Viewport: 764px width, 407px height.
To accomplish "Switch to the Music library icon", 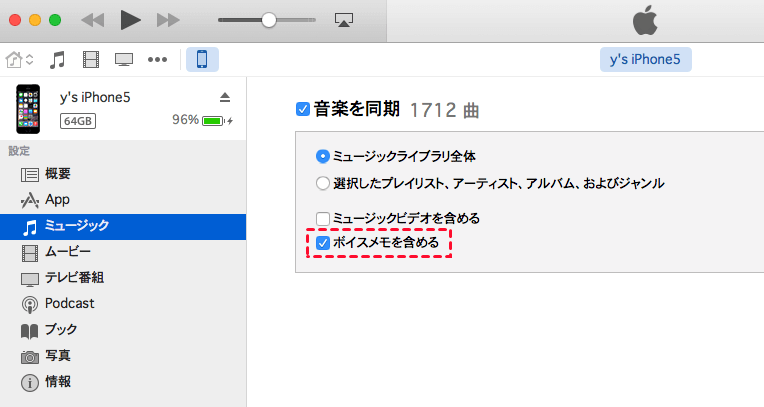I will pos(58,60).
